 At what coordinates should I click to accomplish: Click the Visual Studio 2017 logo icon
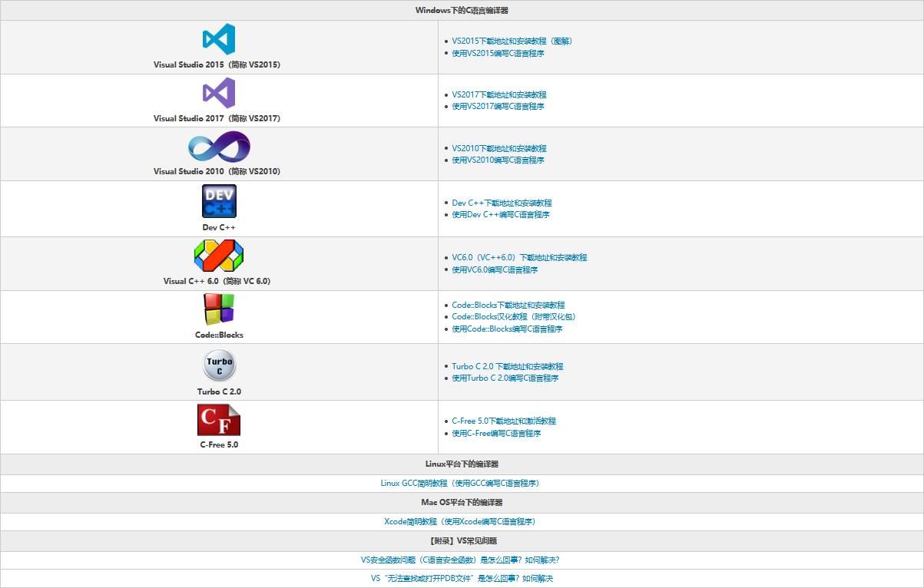tap(219, 94)
